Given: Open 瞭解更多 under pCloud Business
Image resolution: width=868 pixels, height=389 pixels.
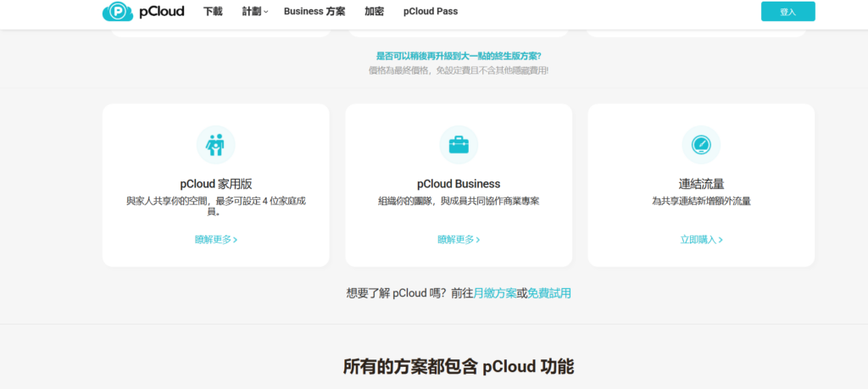Looking at the screenshot, I should click(459, 240).
